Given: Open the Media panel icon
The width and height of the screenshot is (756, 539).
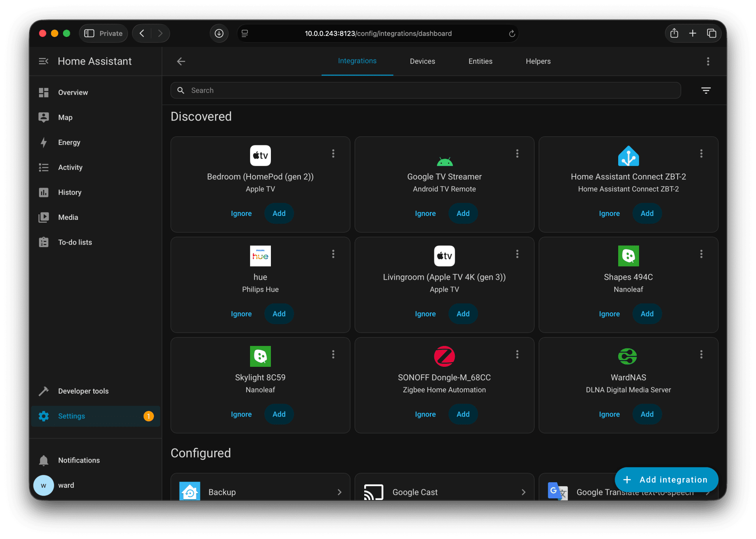Looking at the screenshot, I should coord(44,217).
